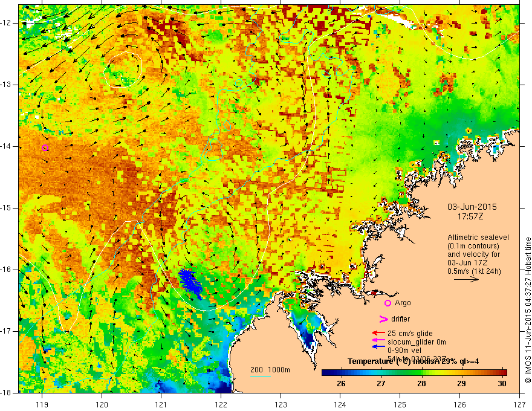Click the '(0.1m contours)' text
The width and height of the screenshot is (532, 411).
[x=473, y=246]
